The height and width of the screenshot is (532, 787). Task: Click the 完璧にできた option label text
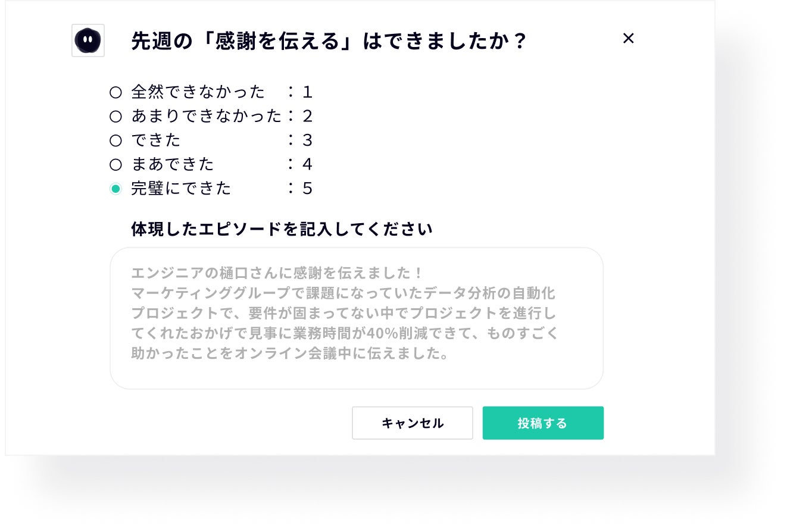click(x=181, y=189)
